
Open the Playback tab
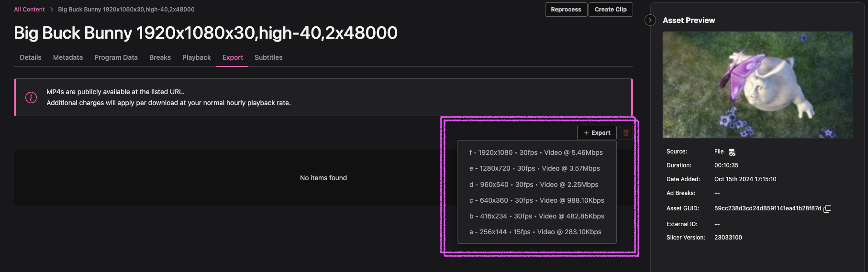196,57
